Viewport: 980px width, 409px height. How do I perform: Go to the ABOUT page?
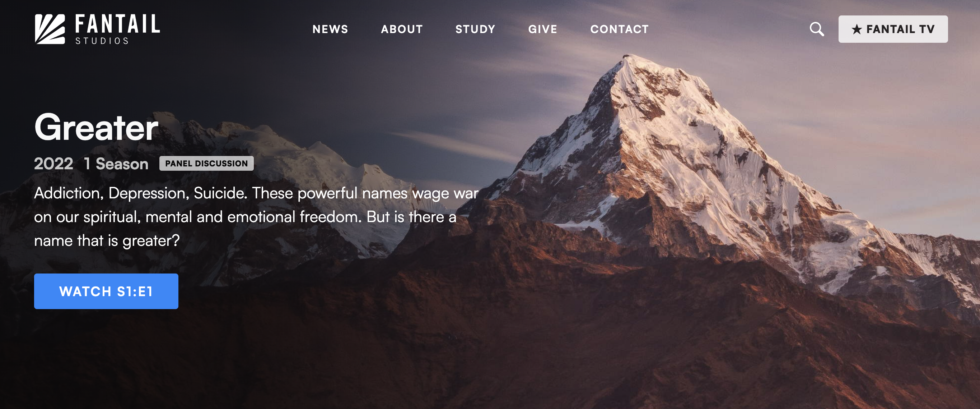tap(402, 29)
